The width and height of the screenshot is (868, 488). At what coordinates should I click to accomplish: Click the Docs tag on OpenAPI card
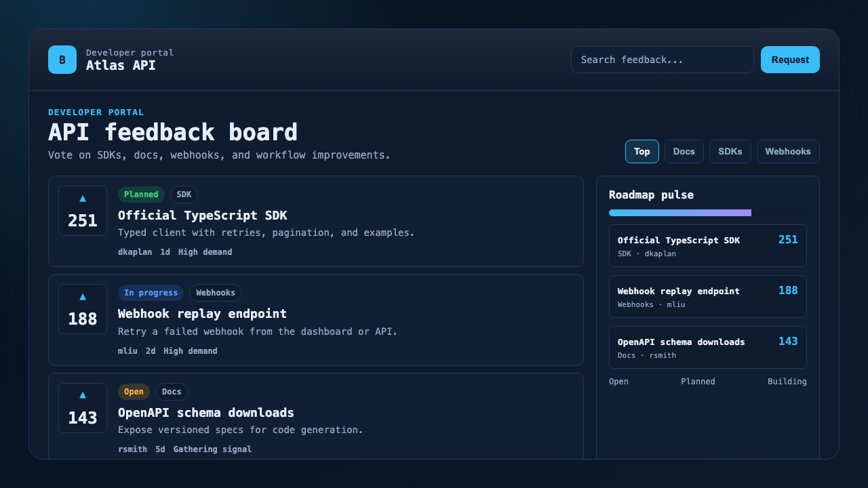pyautogui.click(x=172, y=392)
